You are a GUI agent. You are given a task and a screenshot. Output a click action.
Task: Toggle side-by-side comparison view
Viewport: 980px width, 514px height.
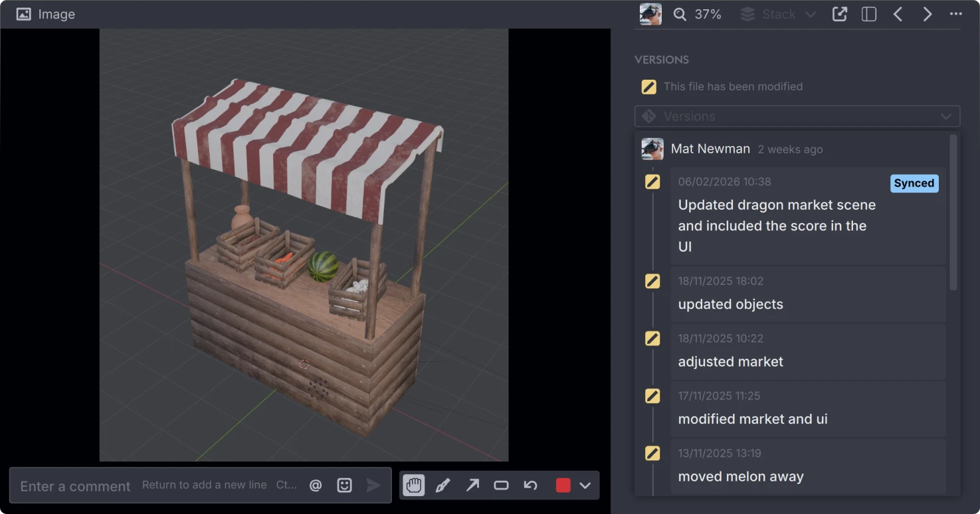coord(868,13)
